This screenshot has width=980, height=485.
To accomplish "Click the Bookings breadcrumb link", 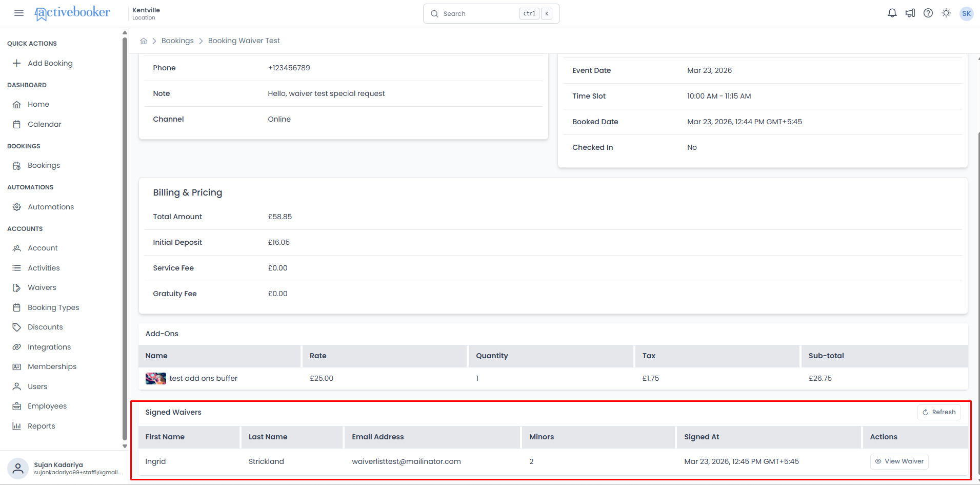I will pos(177,41).
